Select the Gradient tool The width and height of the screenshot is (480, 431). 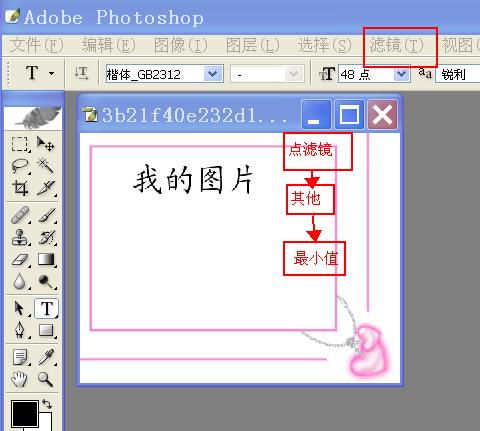(x=46, y=259)
